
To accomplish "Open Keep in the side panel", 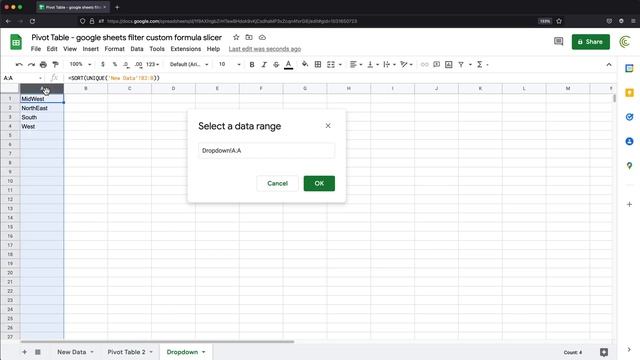I will [x=629, y=93].
